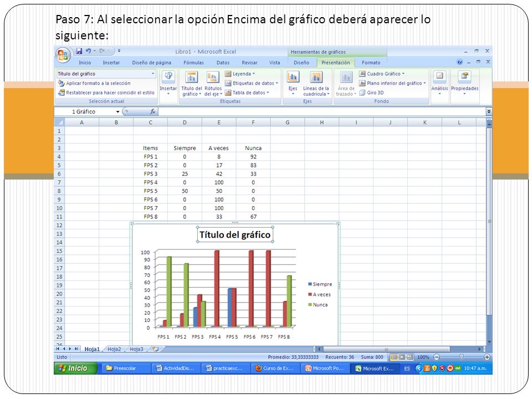Click the 100% zoom level button

[423, 357]
